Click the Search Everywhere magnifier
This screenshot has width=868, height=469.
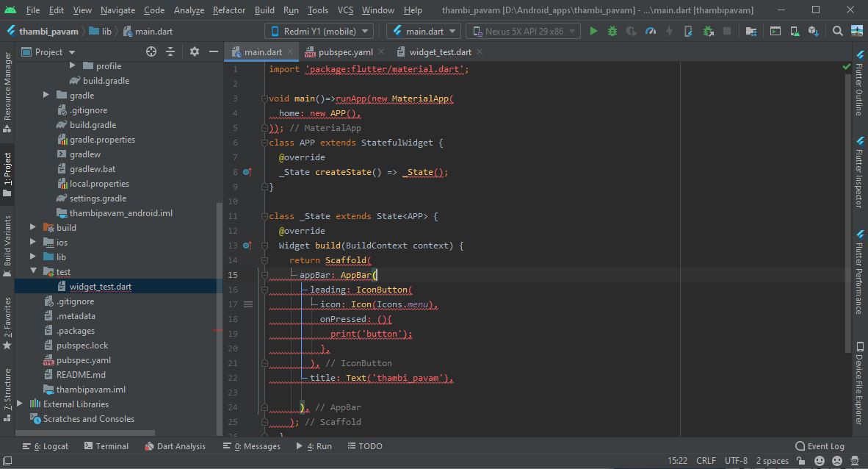838,31
